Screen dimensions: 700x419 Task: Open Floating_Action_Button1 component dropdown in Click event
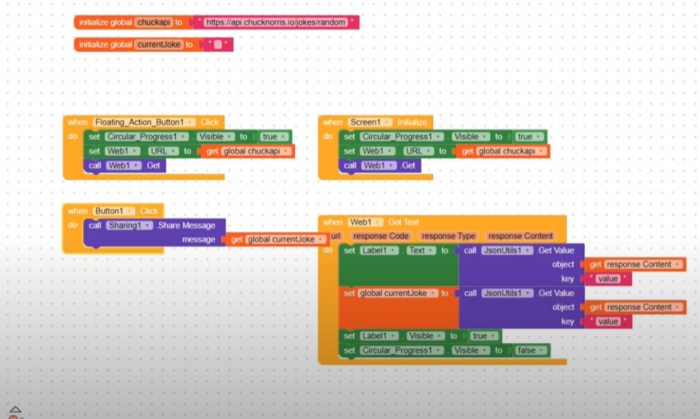pos(180,121)
